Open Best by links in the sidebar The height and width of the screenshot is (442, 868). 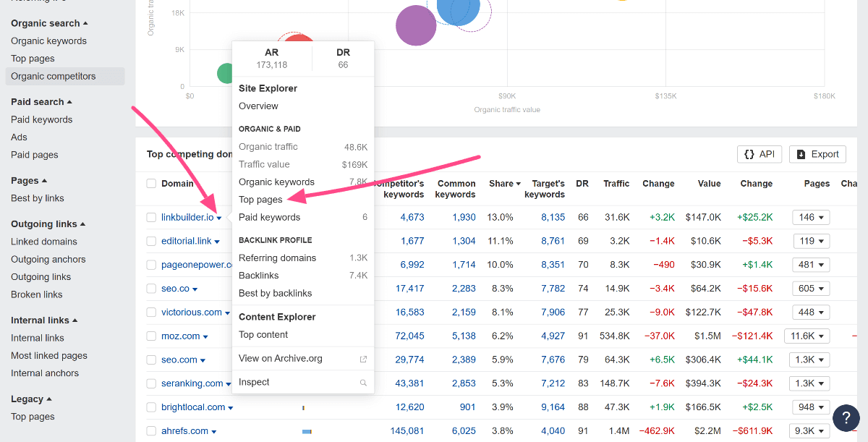[x=38, y=198]
